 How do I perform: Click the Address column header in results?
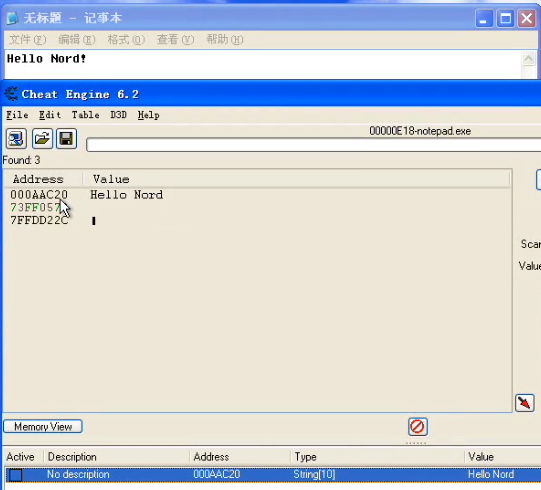pyautogui.click(x=38, y=179)
